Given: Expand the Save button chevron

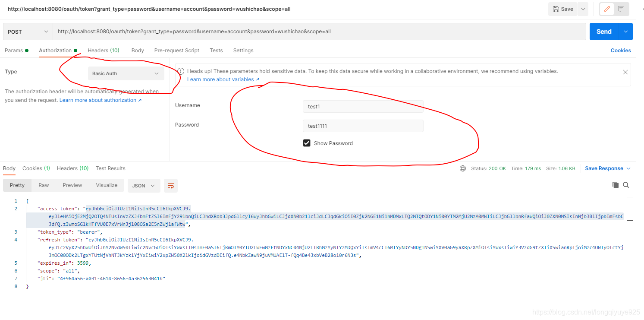Looking at the screenshot, I should click(583, 9).
